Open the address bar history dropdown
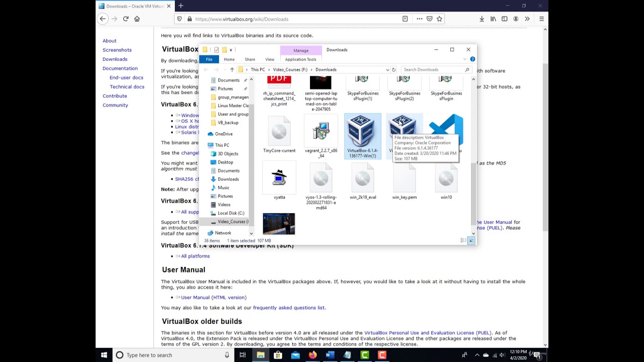Viewport: 644px width, 362px height. [x=387, y=70]
